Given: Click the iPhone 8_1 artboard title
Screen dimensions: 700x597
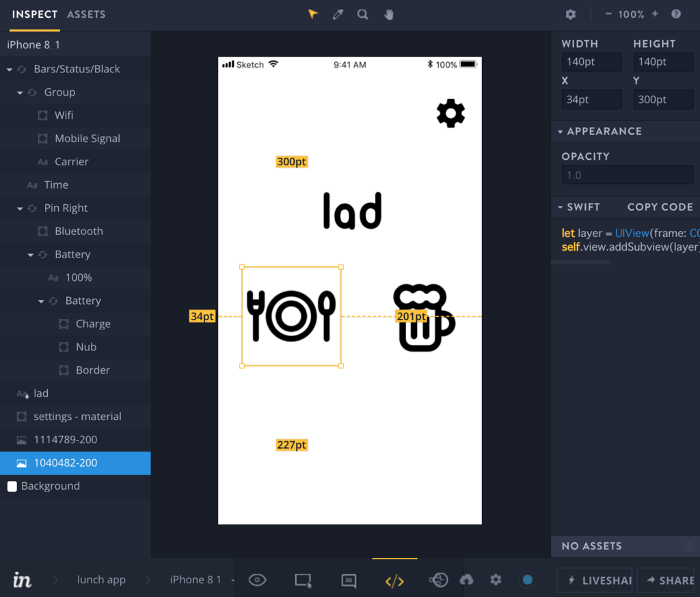Looking at the screenshot, I should 33,44.
